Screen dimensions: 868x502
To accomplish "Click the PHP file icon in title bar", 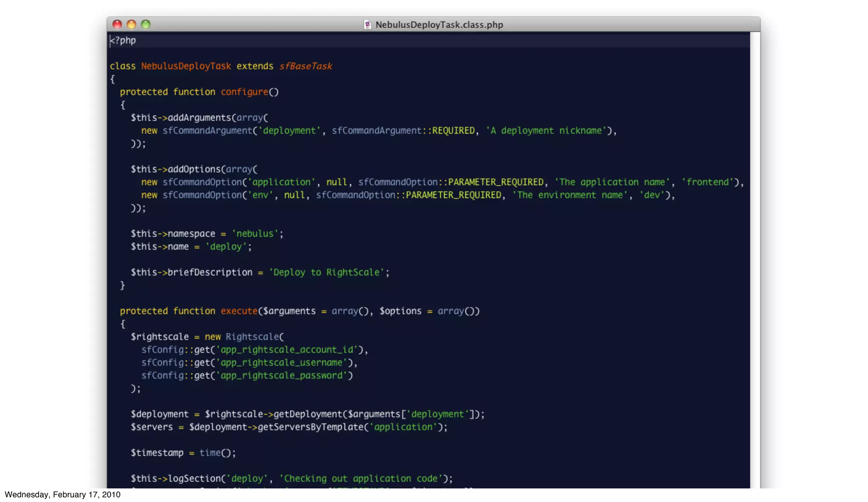I will (367, 25).
